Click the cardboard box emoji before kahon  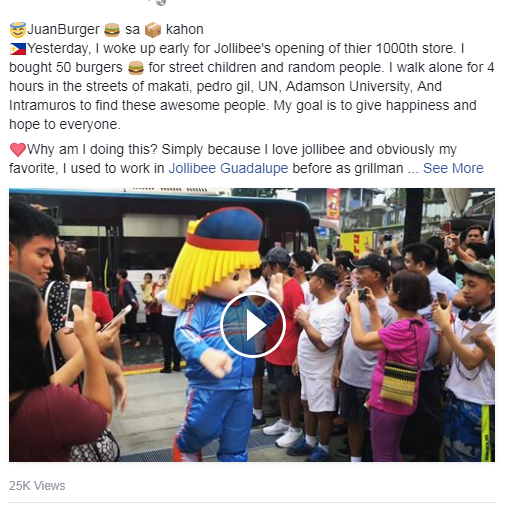point(153,30)
